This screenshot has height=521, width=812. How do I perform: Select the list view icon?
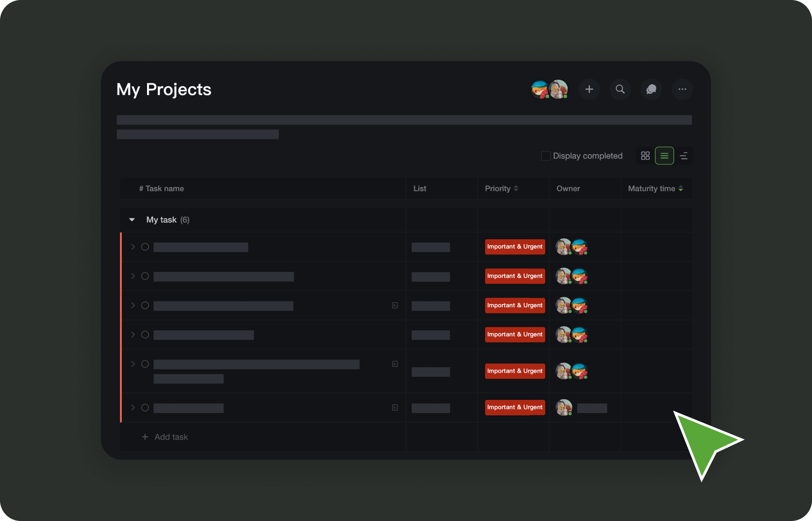(x=664, y=156)
